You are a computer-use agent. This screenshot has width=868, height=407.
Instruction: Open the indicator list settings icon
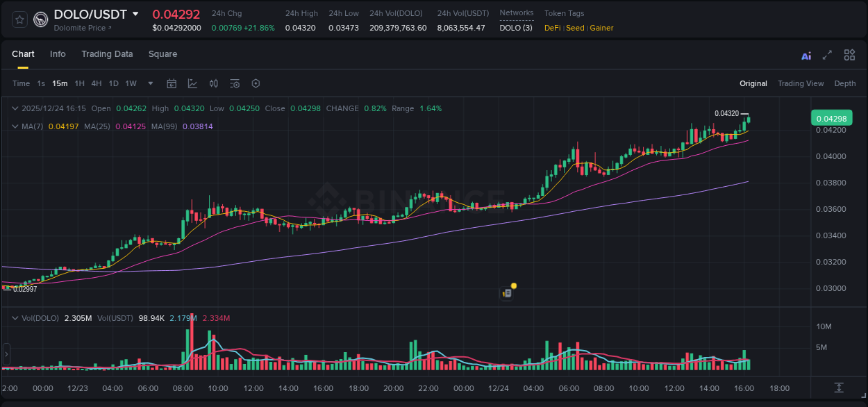click(x=234, y=83)
